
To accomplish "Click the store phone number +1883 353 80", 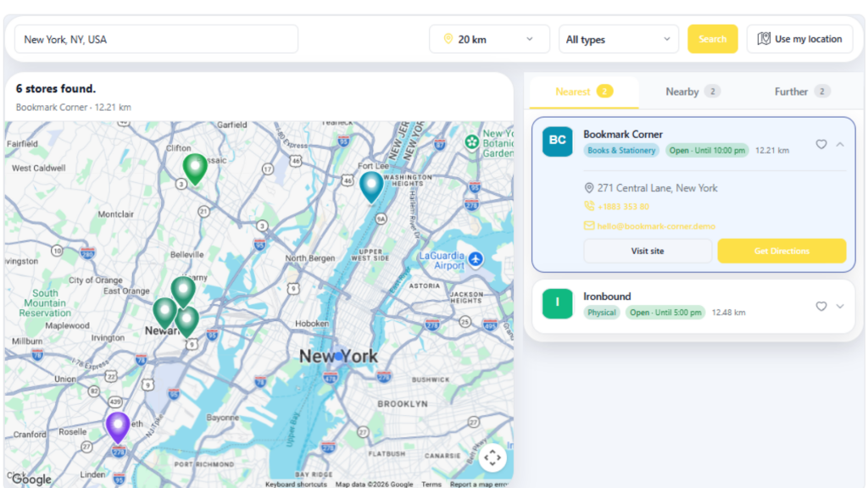I will (623, 207).
